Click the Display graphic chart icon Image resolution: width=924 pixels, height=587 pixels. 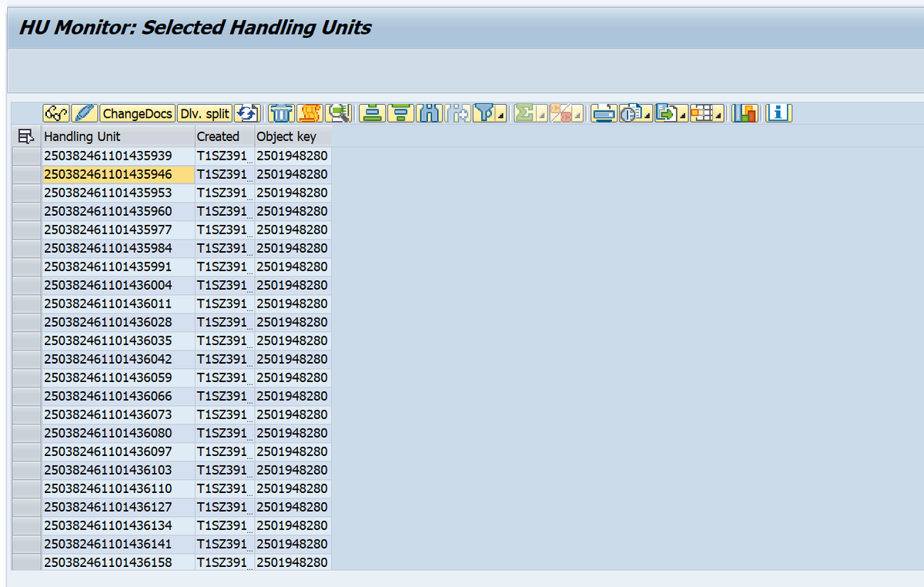(746, 114)
